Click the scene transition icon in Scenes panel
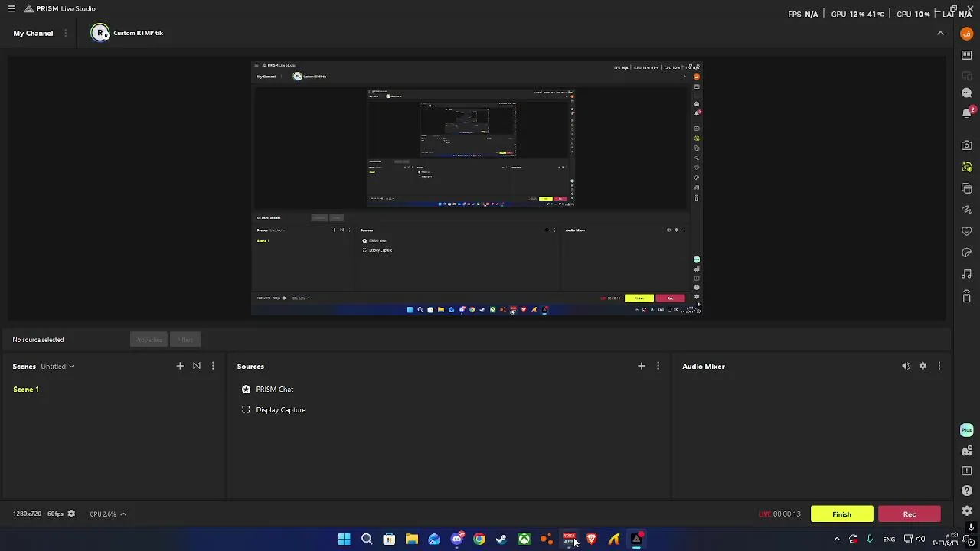980x551 pixels. 197,366
